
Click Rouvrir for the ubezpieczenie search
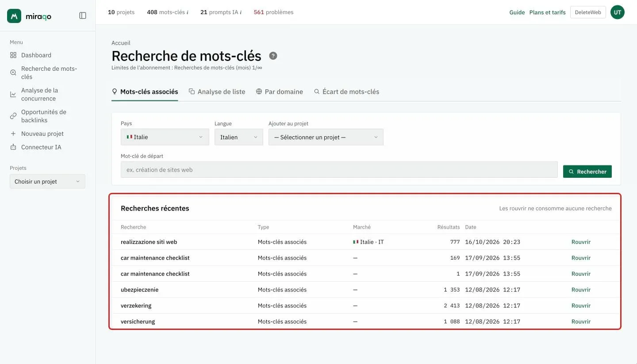point(581,290)
